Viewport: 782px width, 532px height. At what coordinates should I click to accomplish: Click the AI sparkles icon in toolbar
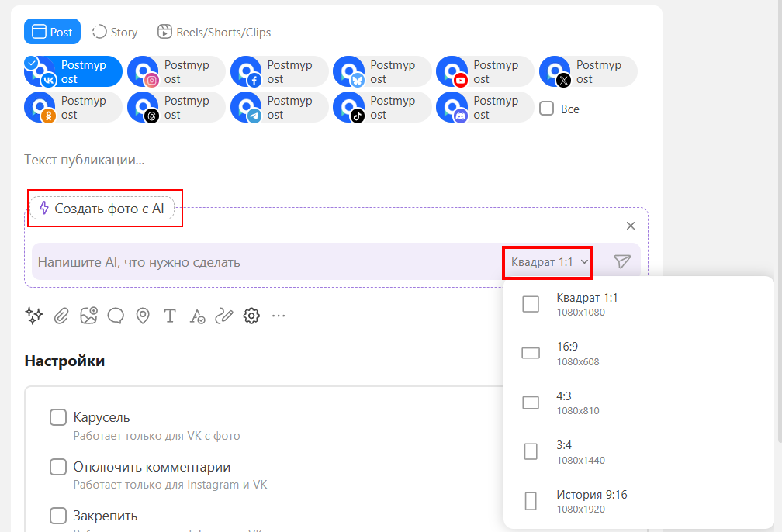[34, 316]
